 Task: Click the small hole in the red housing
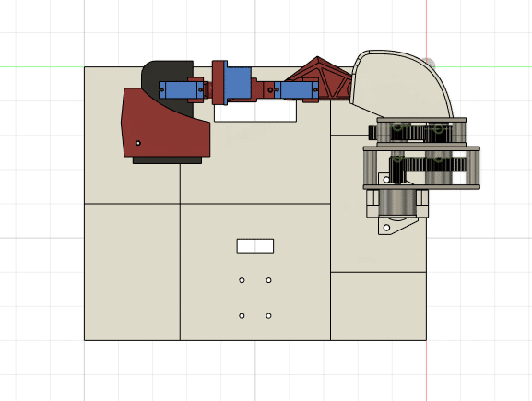pyautogui.click(x=138, y=143)
